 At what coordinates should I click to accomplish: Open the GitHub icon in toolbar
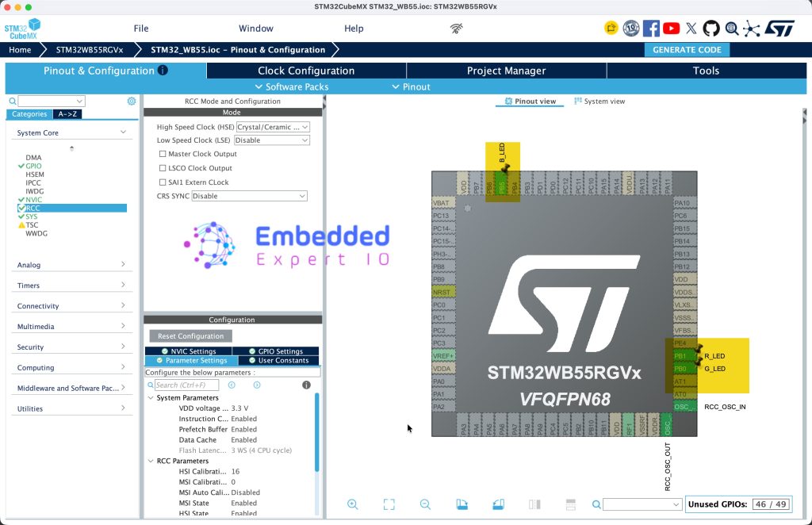711,29
